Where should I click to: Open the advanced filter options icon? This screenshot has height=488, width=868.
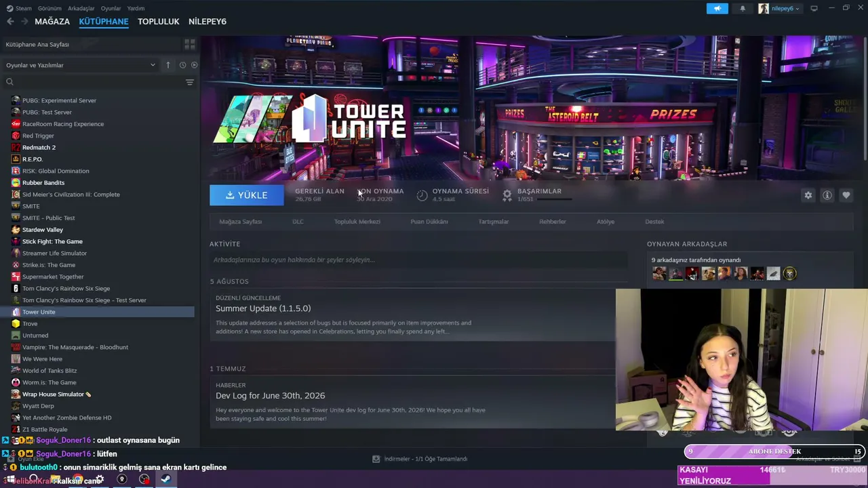190,82
